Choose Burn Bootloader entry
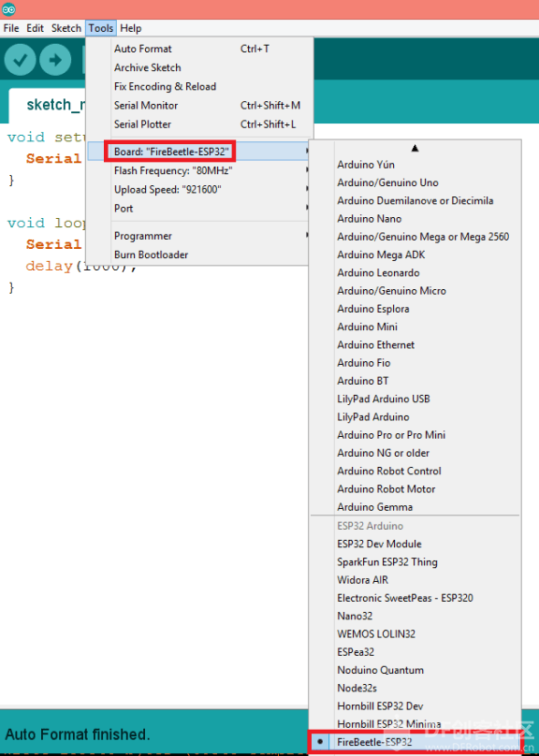The width and height of the screenshot is (539, 756). point(199,254)
